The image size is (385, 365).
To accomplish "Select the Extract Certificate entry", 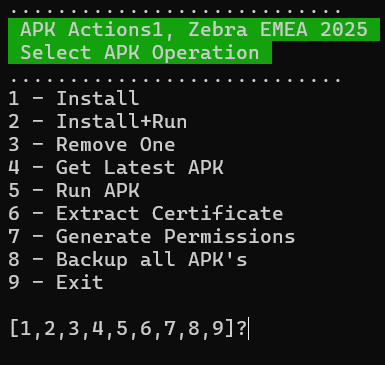I will [146, 214].
